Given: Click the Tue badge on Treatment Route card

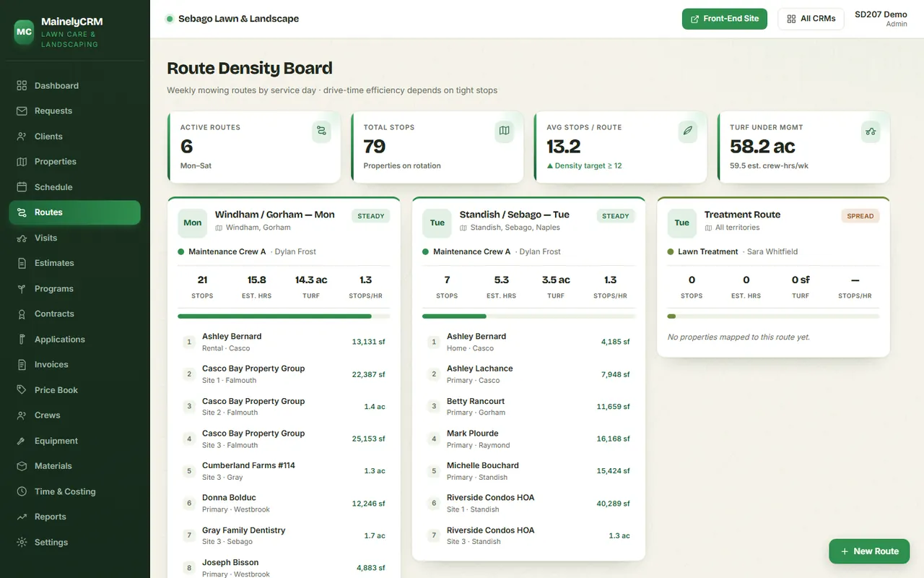Looking at the screenshot, I should coord(682,223).
